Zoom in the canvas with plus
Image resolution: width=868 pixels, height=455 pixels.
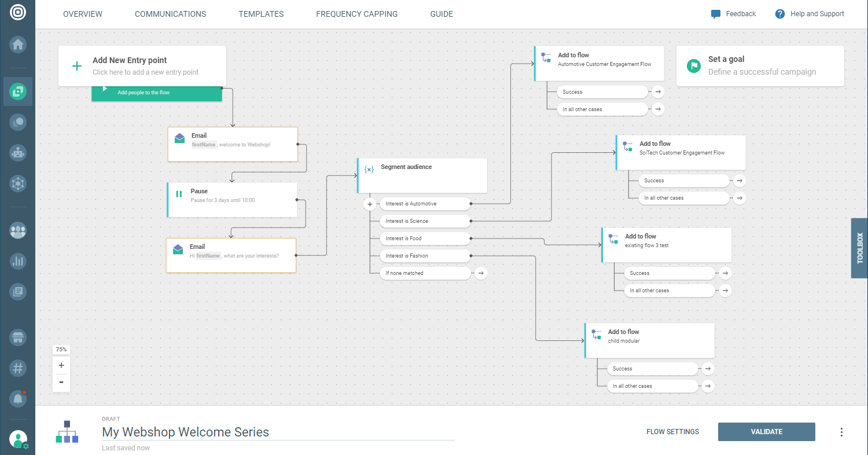pos(61,365)
